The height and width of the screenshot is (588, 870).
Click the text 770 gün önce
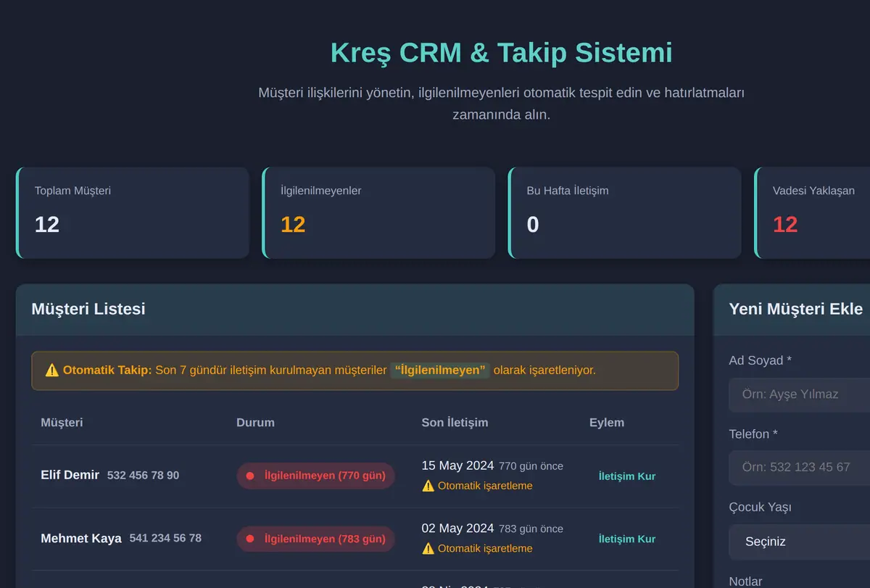click(x=531, y=467)
